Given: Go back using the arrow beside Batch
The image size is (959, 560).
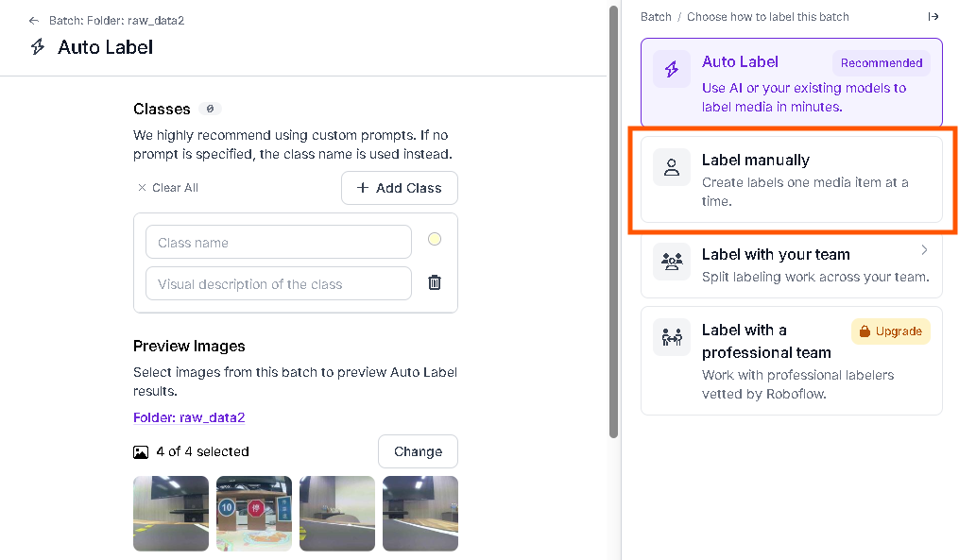Looking at the screenshot, I should (34, 21).
